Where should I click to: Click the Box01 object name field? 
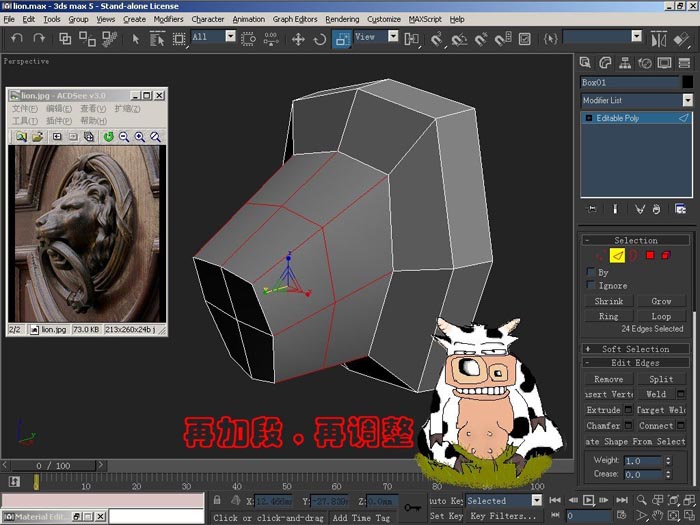(629, 82)
